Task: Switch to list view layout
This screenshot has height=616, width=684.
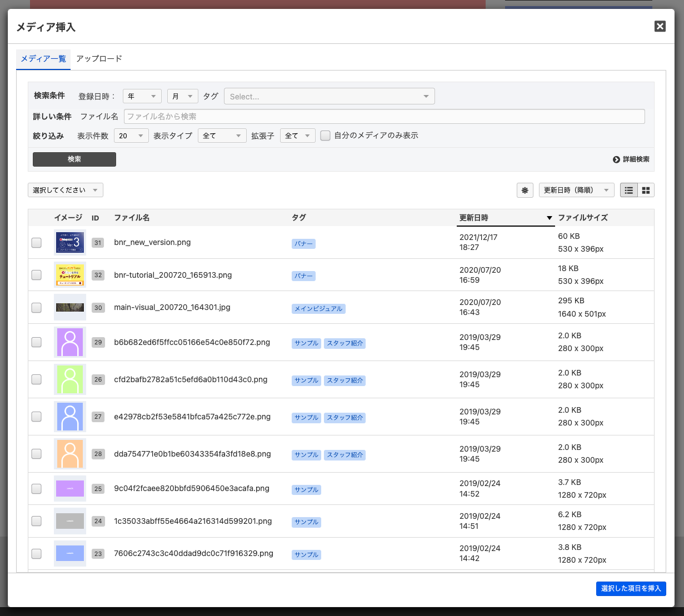Action: 628,190
